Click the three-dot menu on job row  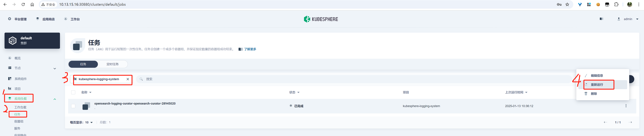click(x=626, y=106)
